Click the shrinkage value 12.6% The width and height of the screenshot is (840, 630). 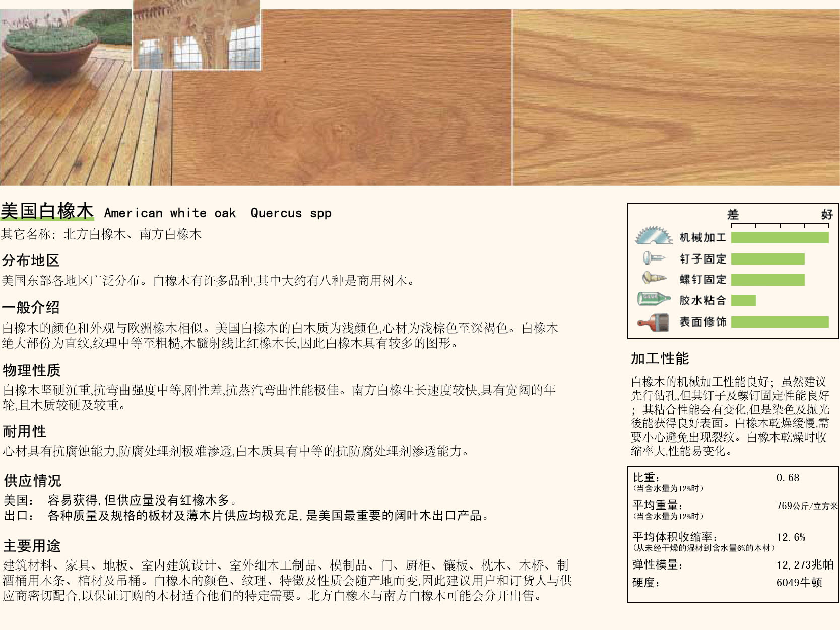791,537
